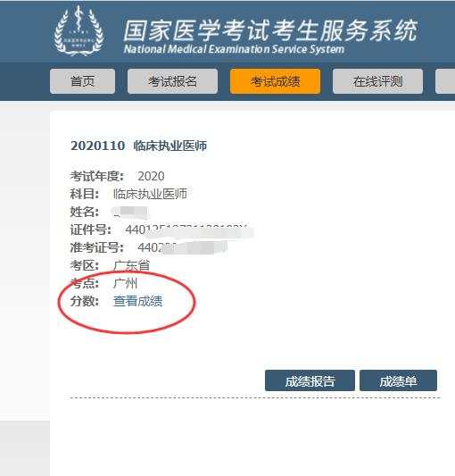Click the 分数 label text
455x476 pixels.
click(85, 301)
